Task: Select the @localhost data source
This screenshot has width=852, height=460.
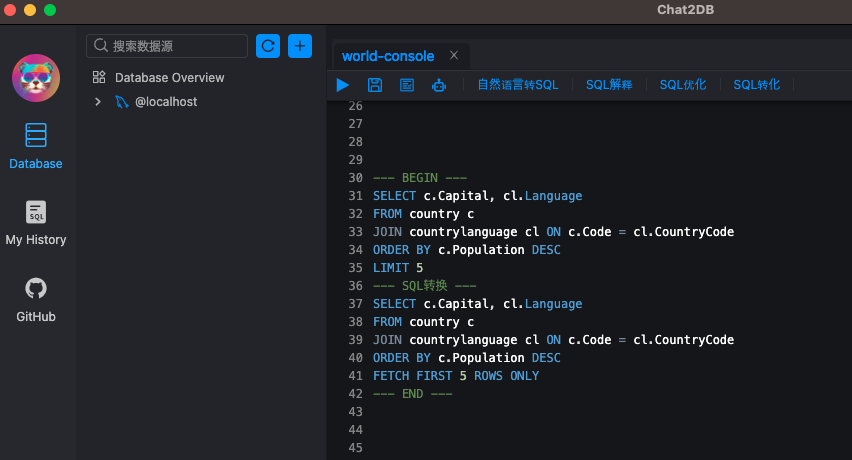Action: pos(166,102)
